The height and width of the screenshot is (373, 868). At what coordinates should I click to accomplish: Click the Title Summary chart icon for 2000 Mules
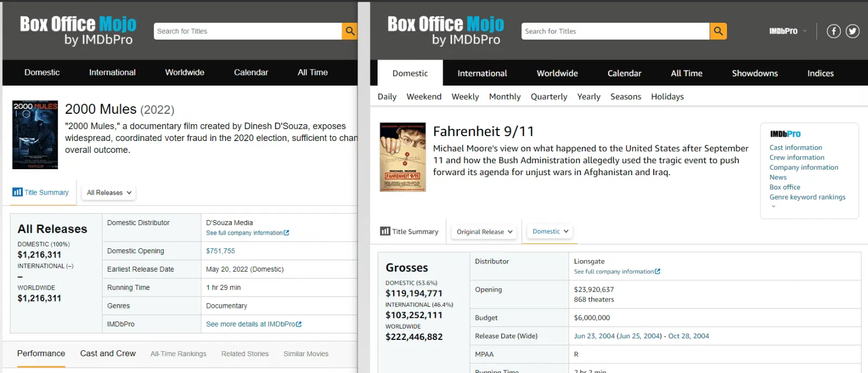coord(17,192)
